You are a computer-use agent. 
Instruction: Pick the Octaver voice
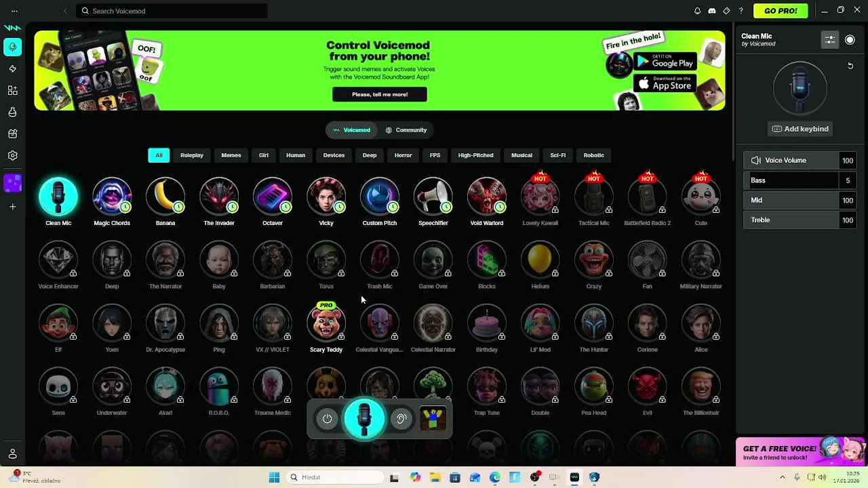click(x=273, y=197)
